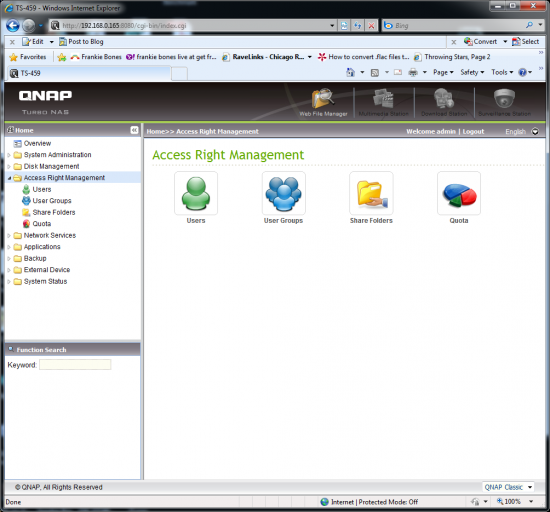Click Post to Blog
550x512 pixels.
(x=81, y=42)
